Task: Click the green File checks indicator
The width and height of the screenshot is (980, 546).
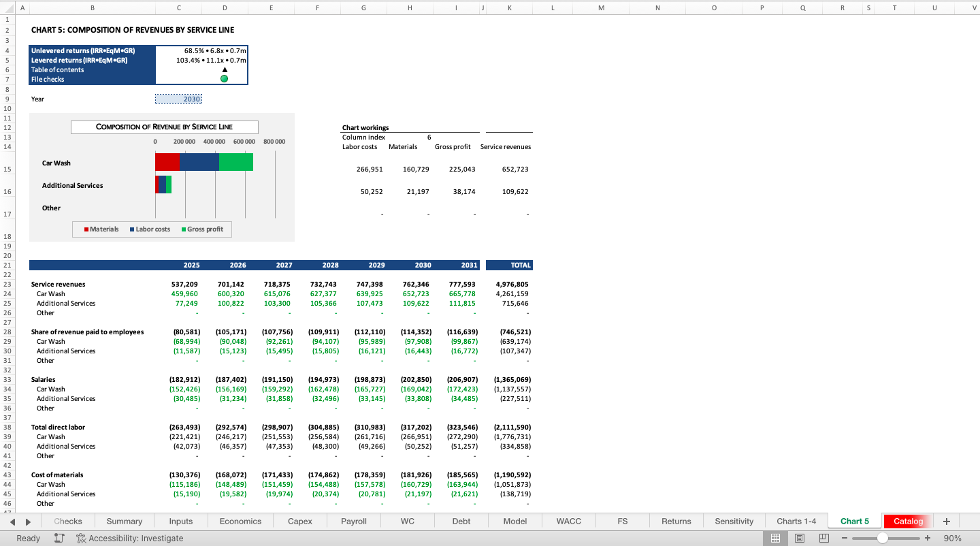Action: click(x=225, y=79)
